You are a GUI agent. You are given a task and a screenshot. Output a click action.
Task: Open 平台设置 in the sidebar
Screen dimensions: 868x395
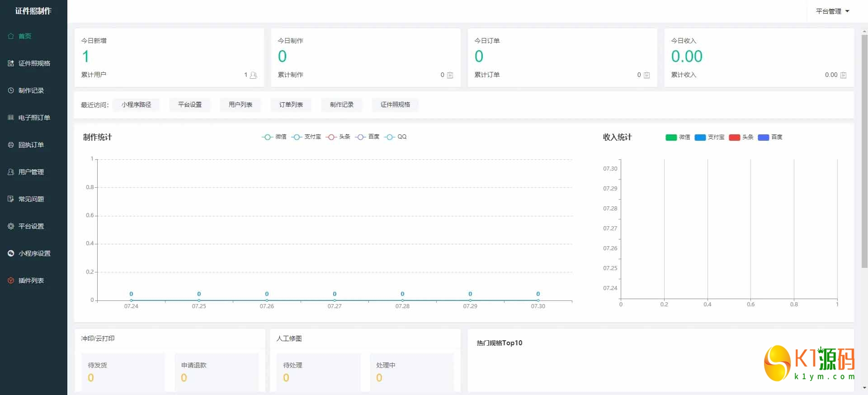click(x=33, y=226)
